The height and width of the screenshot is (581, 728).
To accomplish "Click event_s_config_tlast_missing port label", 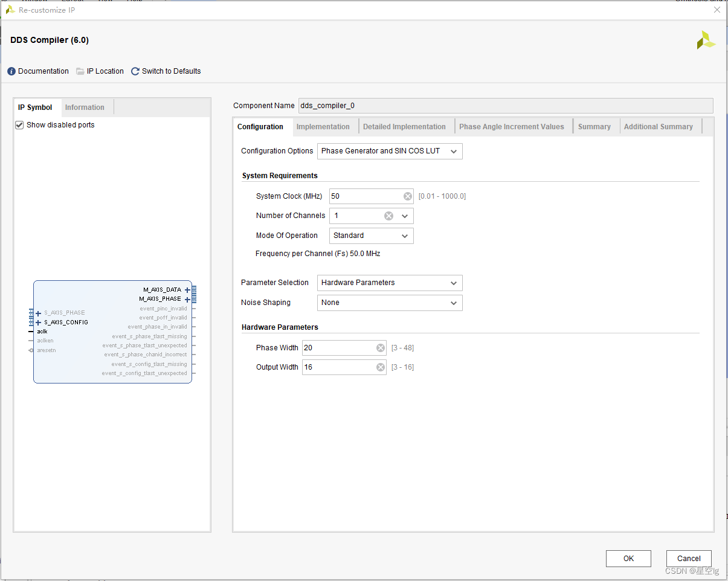I will (x=149, y=364).
